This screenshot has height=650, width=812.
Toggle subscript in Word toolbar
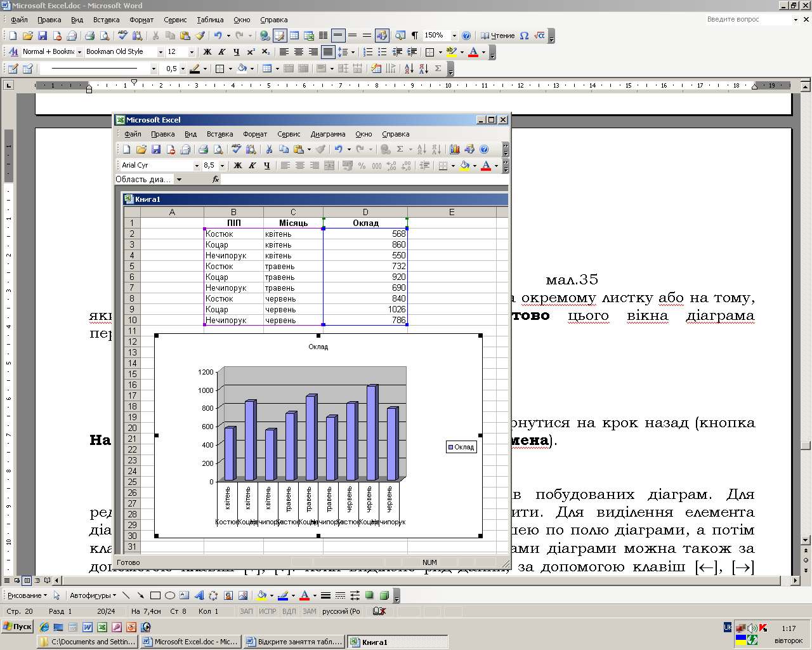[x=266, y=52]
